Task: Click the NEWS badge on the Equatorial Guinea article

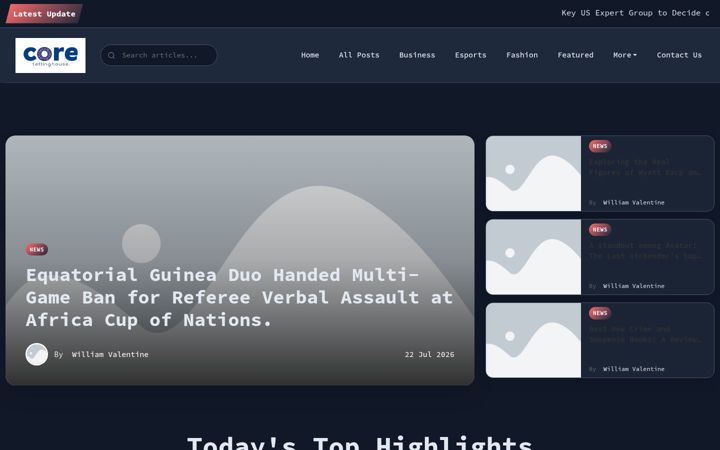Action: click(x=37, y=249)
